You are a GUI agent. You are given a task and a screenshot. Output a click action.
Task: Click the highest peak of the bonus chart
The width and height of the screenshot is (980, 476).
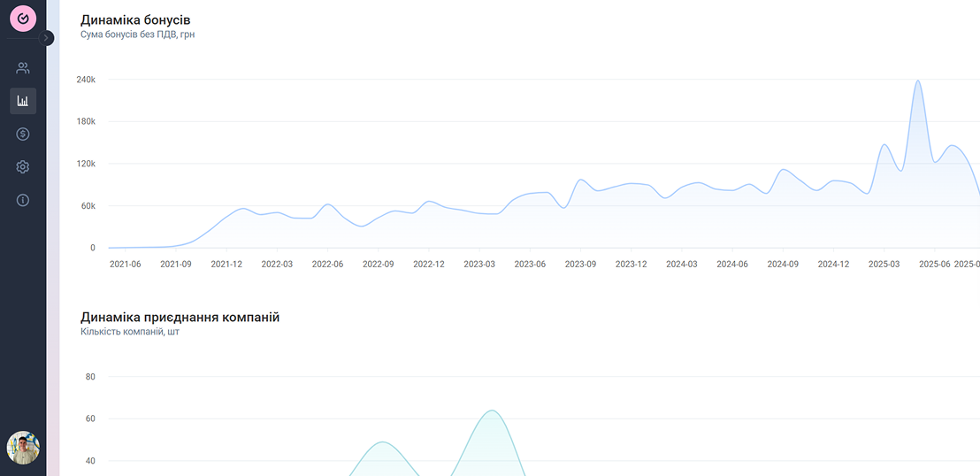[918, 81]
